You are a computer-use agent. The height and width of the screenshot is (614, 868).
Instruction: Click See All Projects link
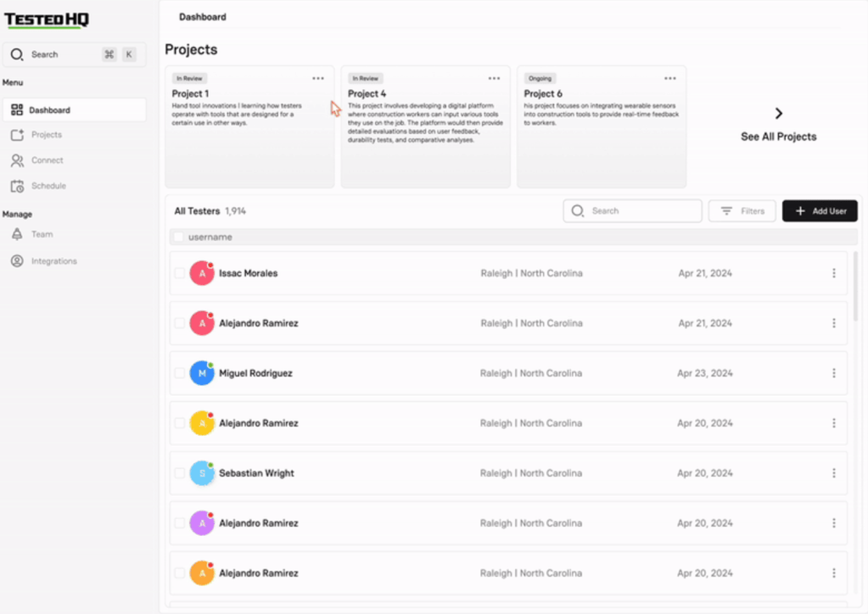778,136
